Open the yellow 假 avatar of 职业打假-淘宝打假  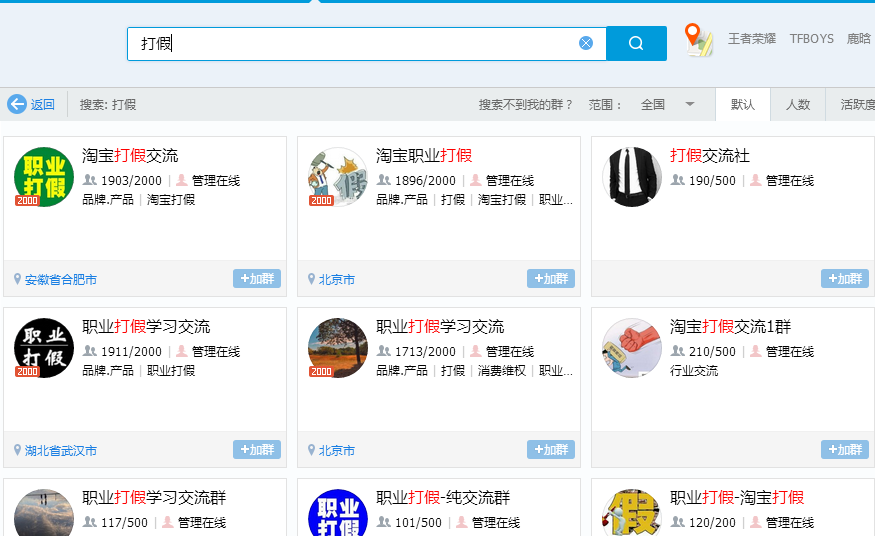632,513
